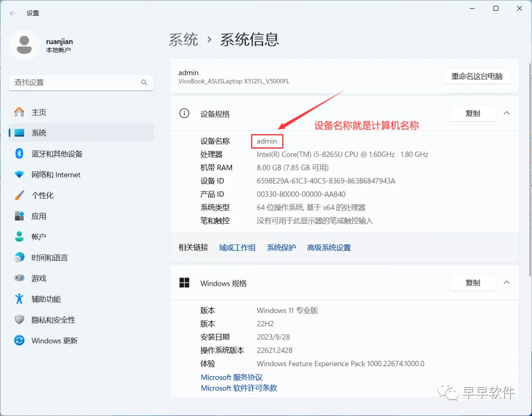Click the Bluetooth icon in sidebar
Image resolution: width=532 pixels, height=416 pixels.
[x=19, y=153]
